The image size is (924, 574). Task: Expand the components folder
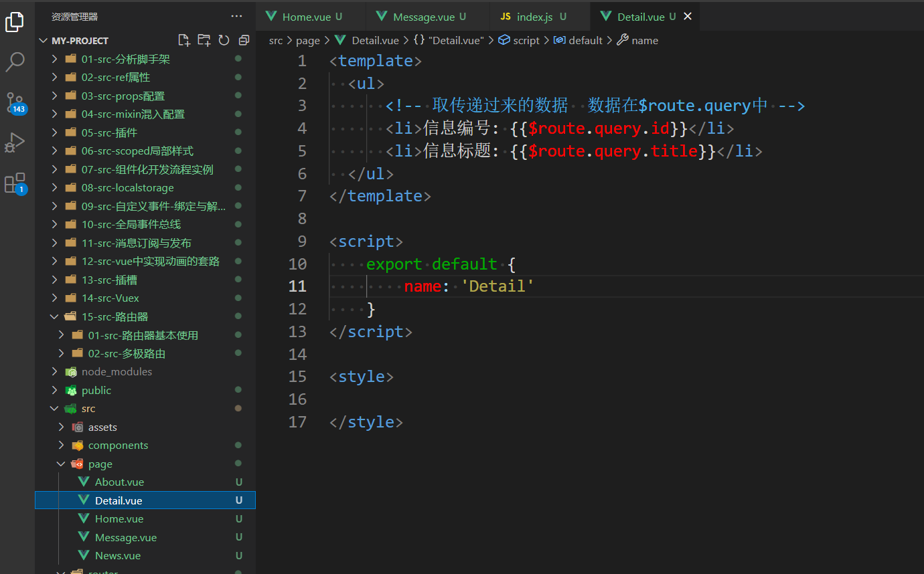[145, 446]
